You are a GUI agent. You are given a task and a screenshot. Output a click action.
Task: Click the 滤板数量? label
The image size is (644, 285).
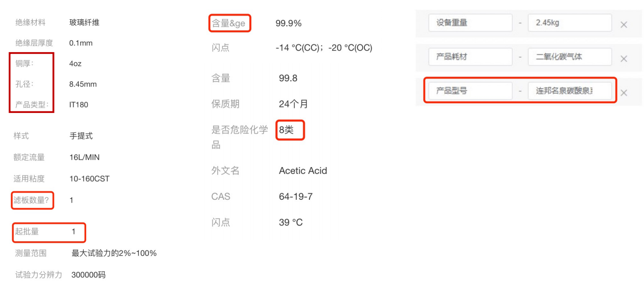pyautogui.click(x=32, y=200)
